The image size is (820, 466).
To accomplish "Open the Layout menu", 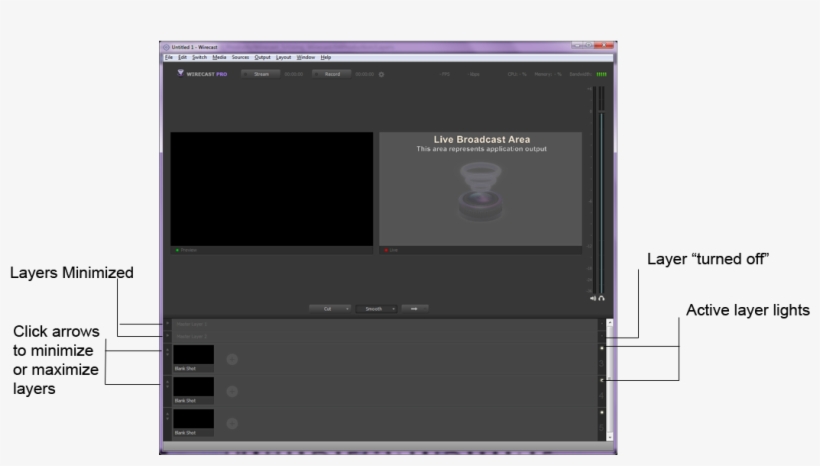I will click(283, 57).
